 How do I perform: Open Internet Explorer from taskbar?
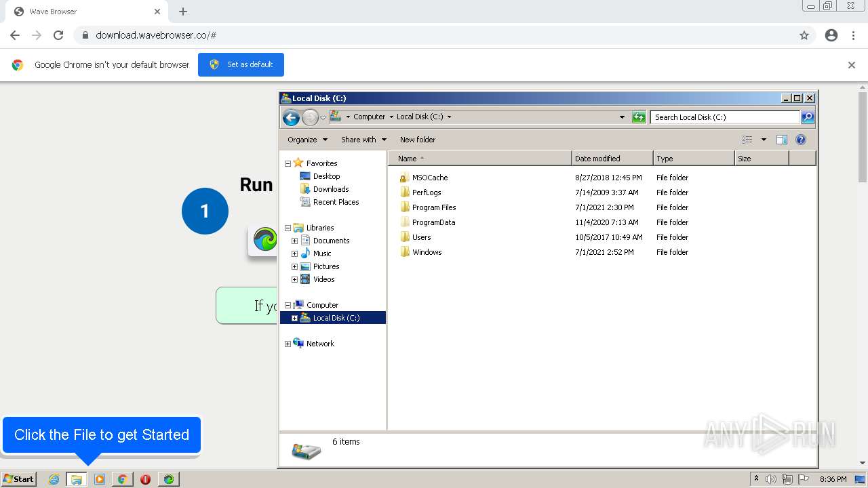point(54,479)
